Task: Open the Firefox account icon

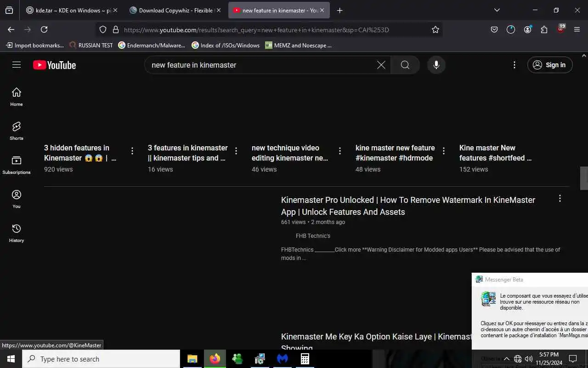Action: click(527, 29)
